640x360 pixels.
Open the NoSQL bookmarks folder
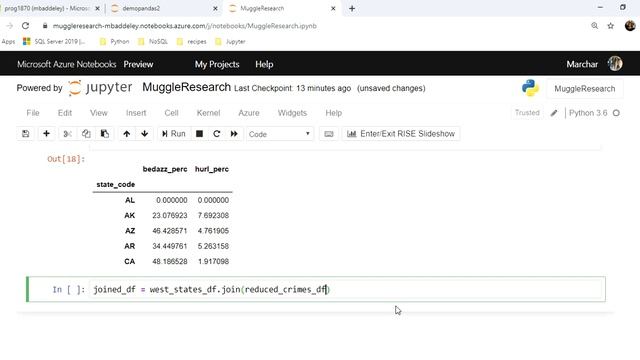coord(153,42)
